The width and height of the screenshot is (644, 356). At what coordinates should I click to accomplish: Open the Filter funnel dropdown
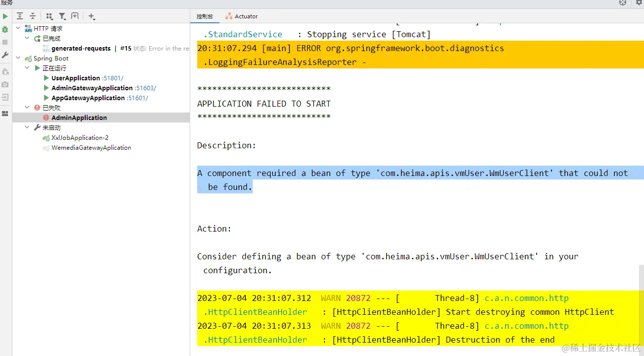click(62, 16)
